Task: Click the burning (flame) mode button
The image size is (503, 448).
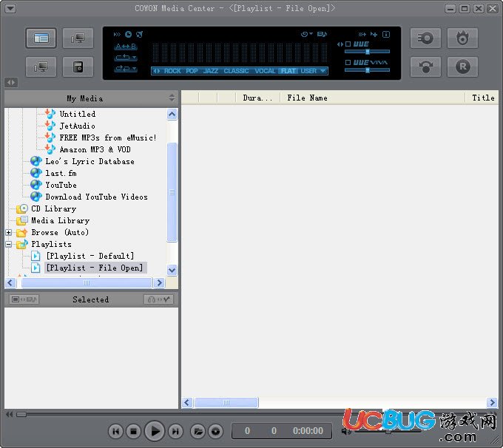Action: pos(462,38)
